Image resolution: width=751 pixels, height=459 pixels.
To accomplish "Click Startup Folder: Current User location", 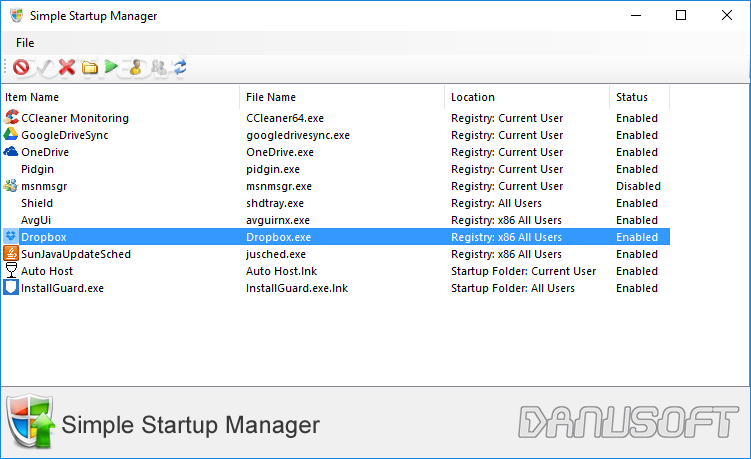I will click(x=523, y=271).
